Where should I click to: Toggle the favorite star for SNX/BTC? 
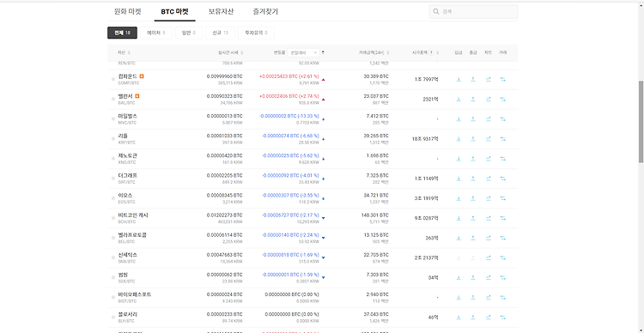113,257
